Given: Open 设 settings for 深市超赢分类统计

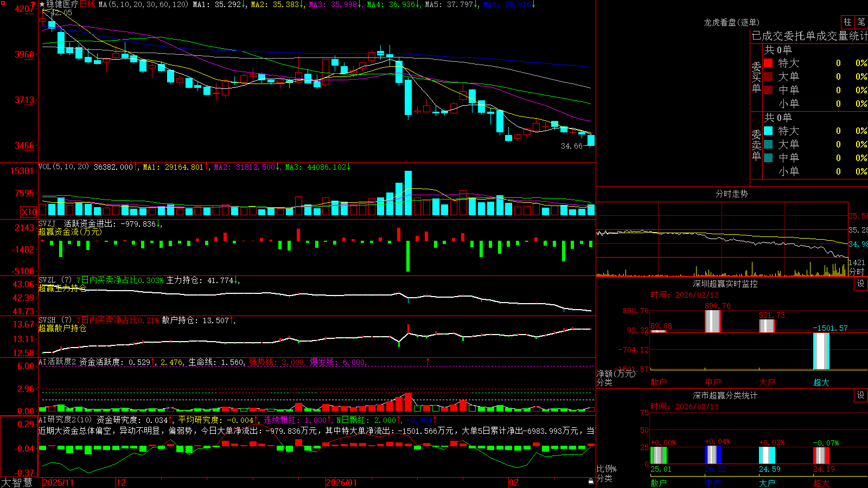Looking at the screenshot, I should point(861,395).
